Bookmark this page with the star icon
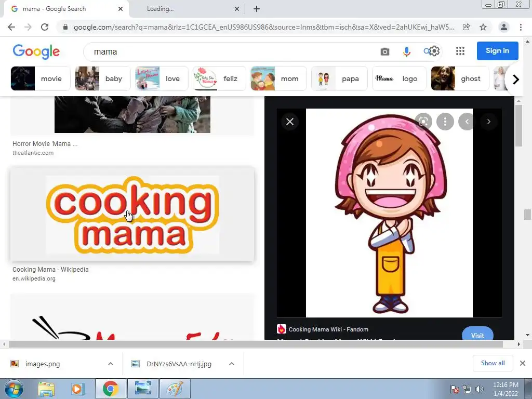Screen dimensions: 532x399 [x=483, y=27]
